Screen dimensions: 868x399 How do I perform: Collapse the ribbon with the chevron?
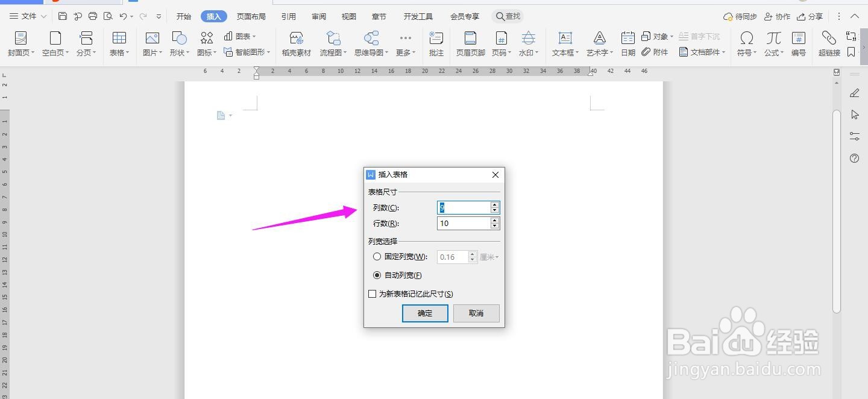point(854,16)
